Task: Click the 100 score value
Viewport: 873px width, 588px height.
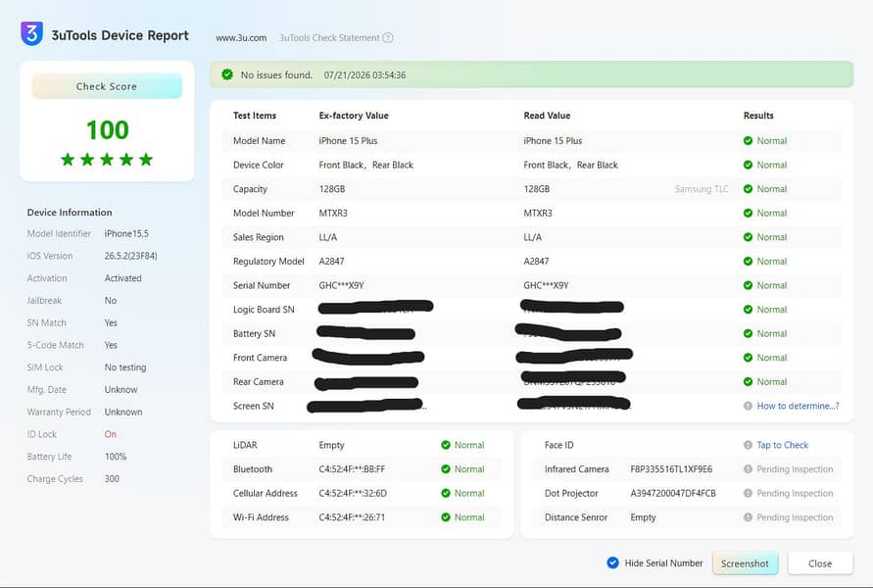Action: (108, 129)
